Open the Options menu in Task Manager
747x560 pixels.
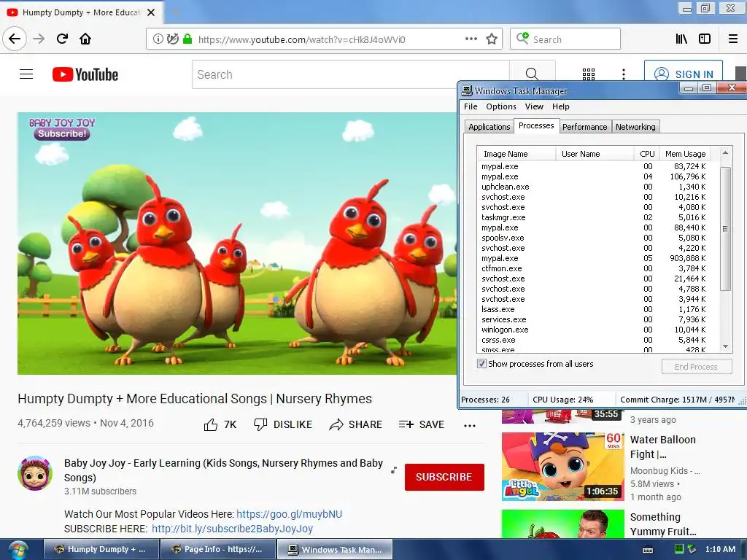click(501, 106)
